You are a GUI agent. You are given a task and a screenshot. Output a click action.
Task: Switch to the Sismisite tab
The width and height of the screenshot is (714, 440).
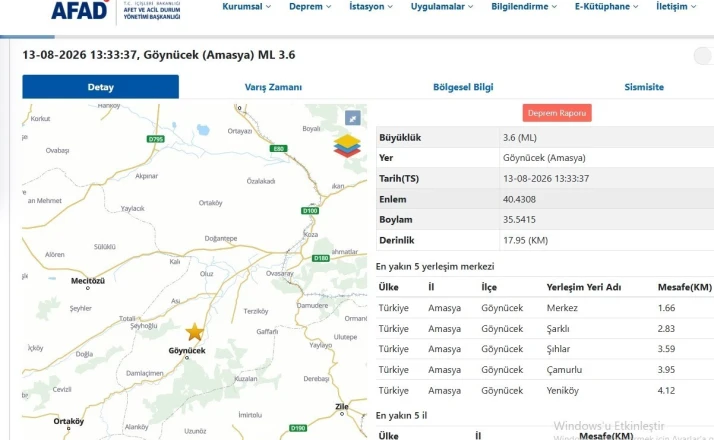644,87
